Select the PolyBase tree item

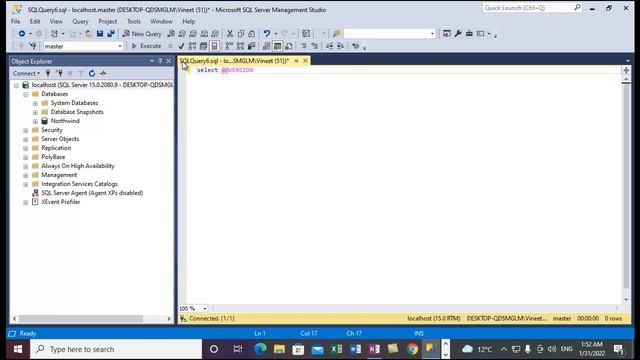[53, 157]
